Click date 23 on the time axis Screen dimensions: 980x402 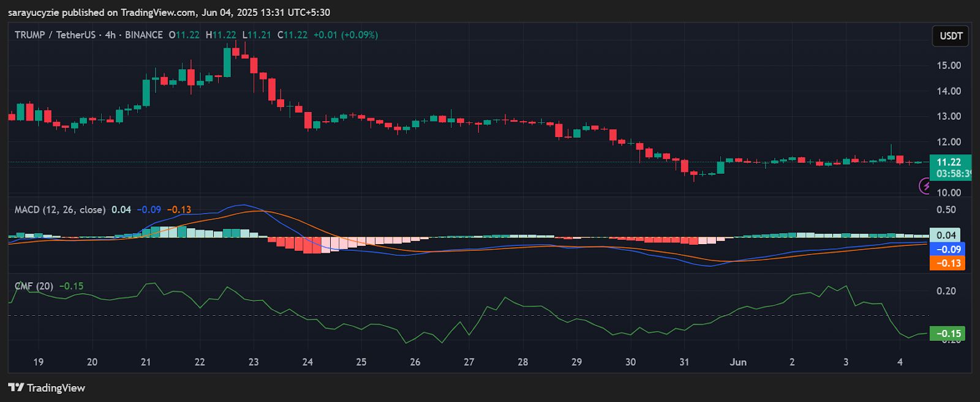254,362
